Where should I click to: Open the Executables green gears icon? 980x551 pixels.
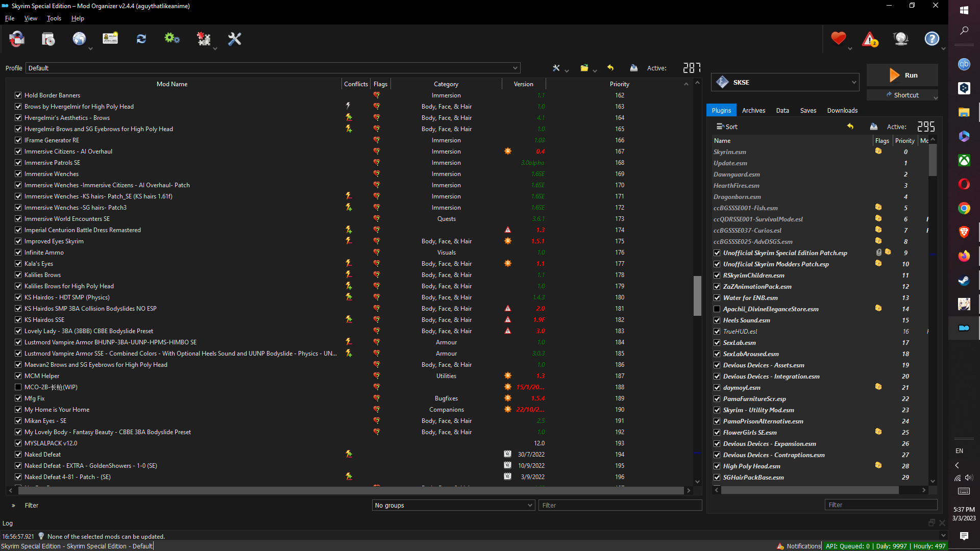(x=172, y=39)
